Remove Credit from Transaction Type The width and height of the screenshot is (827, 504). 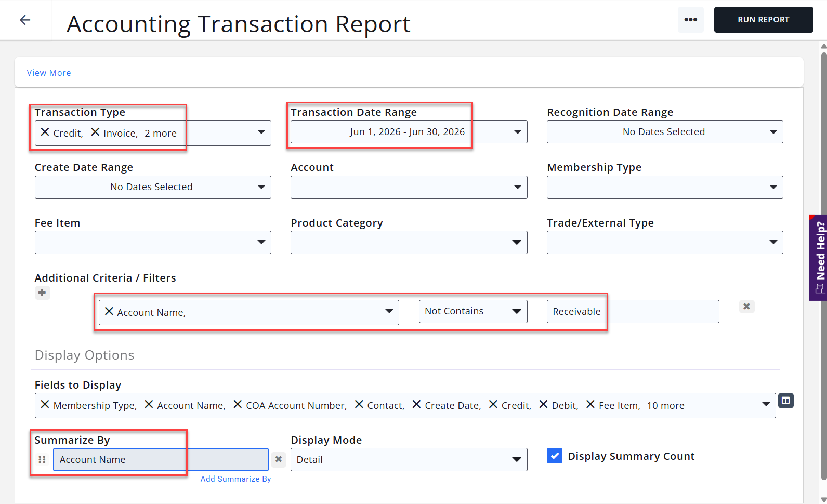tap(45, 132)
